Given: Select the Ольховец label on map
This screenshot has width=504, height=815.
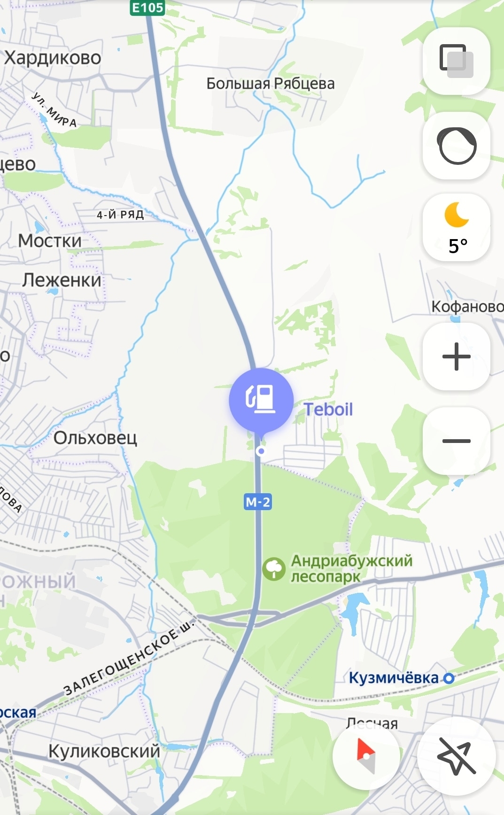Looking at the screenshot, I should coord(95,438).
